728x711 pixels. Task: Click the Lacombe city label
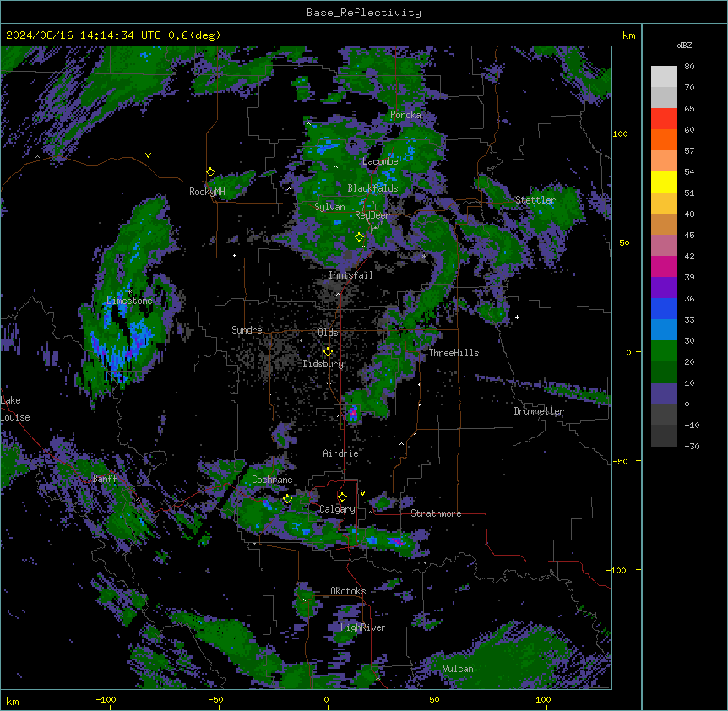coord(380,161)
